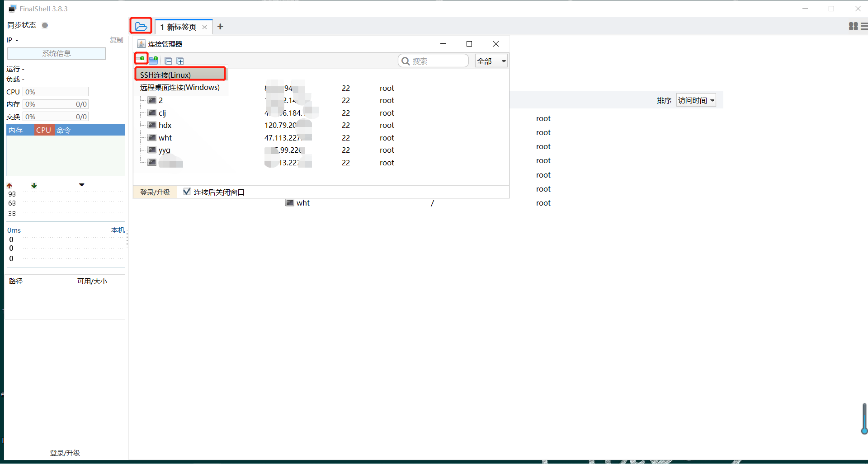Expand all connections with the plus-box icon

[180, 61]
